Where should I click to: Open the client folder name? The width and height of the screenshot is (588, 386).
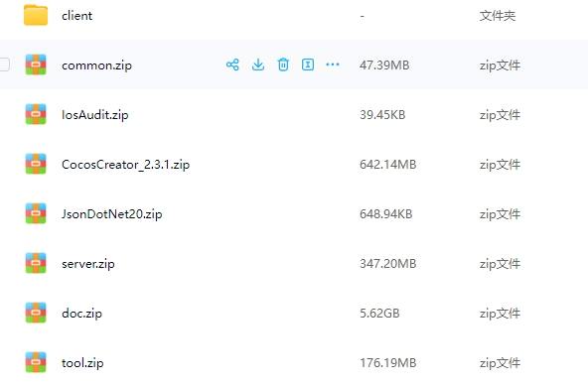click(x=76, y=16)
